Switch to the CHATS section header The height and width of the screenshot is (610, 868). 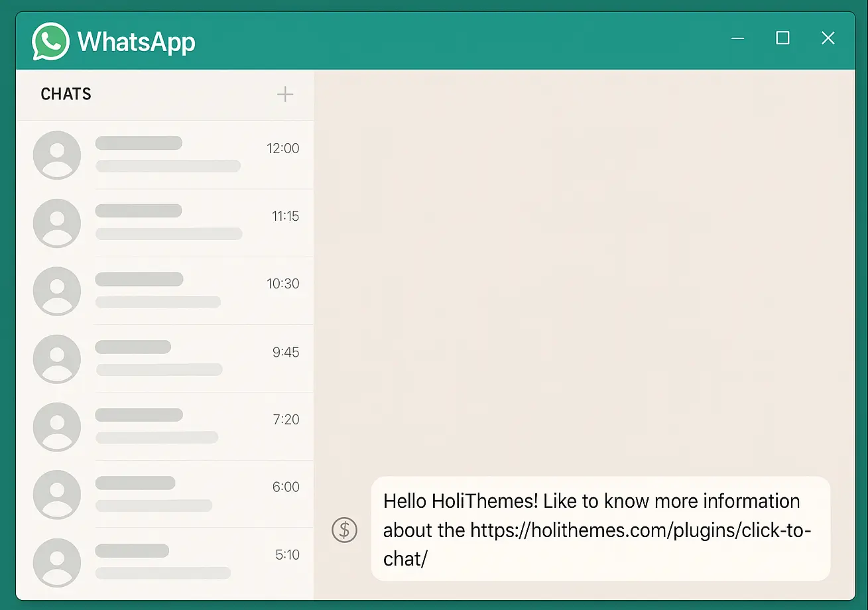[x=66, y=94]
